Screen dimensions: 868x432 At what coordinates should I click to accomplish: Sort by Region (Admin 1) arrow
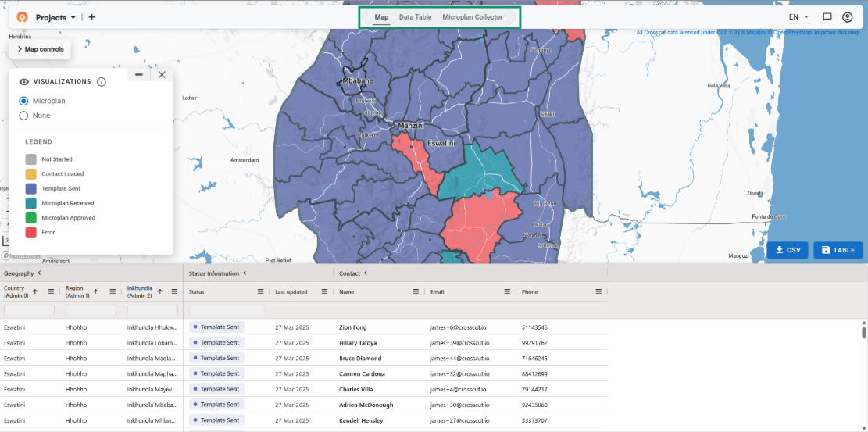coord(96,291)
